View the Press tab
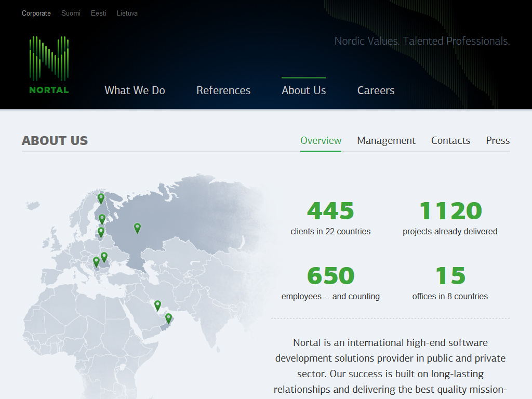Screen dimensions: 532x399 [498, 141]
